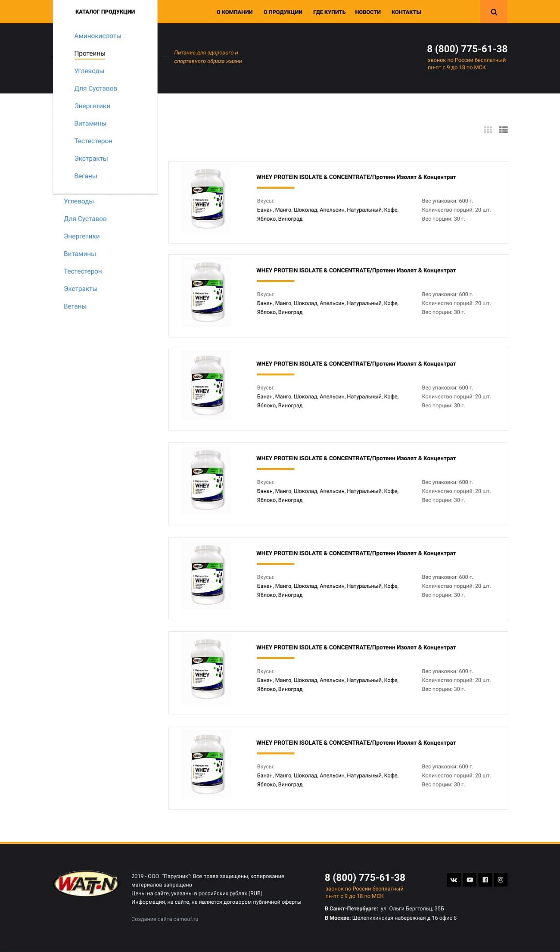The width and height of the screenshot is (560, 952).
Task: Open the Контакты navigation item
Action: point(406,12)
